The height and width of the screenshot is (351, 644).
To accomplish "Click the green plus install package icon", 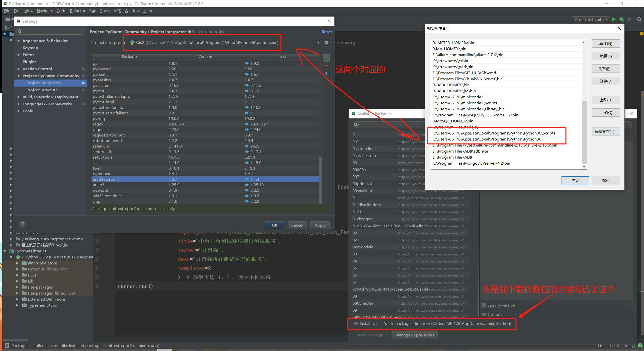I will coord(326,58).
